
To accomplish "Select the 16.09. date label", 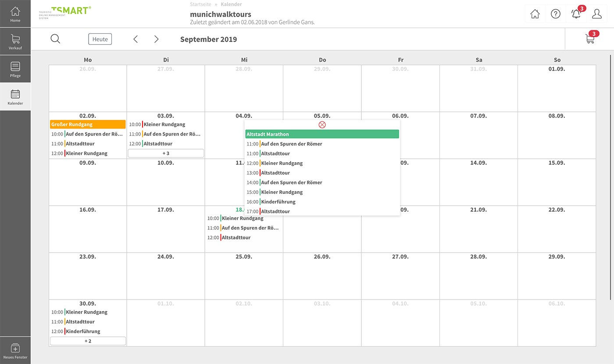I will (88, 210).
